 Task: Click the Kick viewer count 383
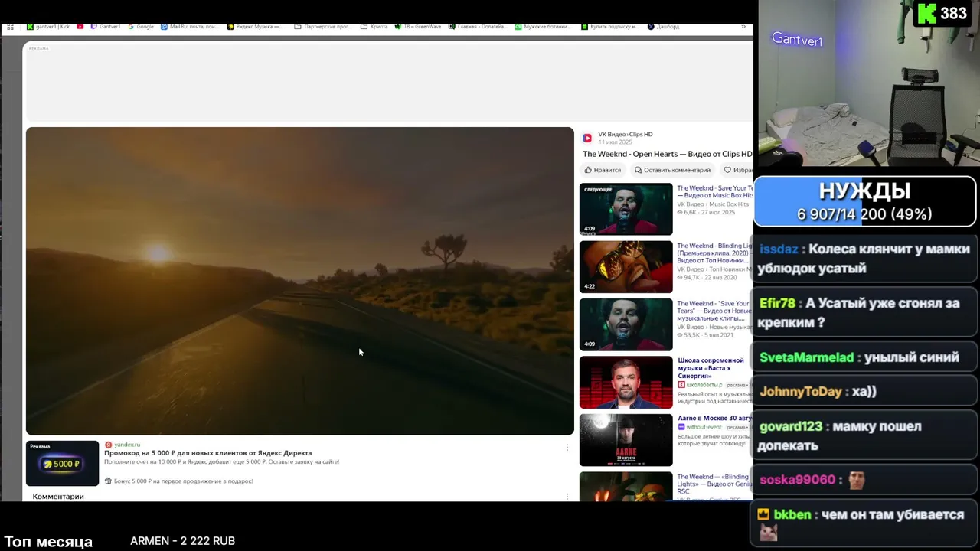954,14
